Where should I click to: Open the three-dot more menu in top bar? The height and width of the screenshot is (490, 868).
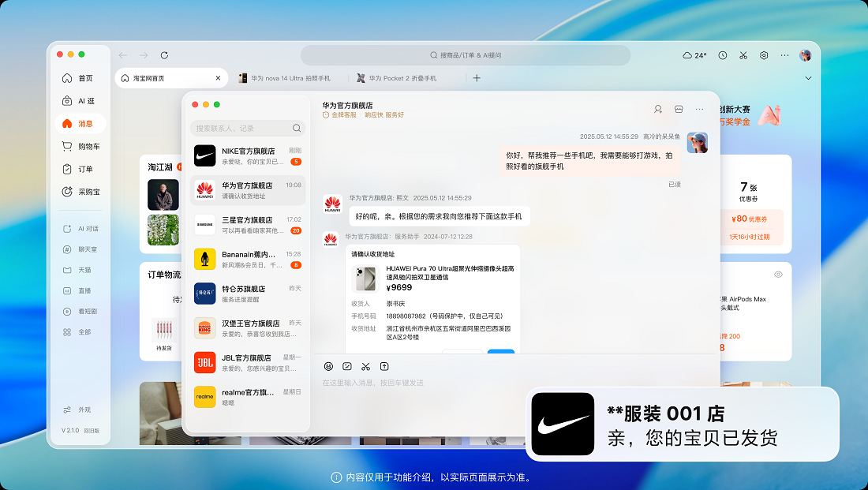coord(784,55)
